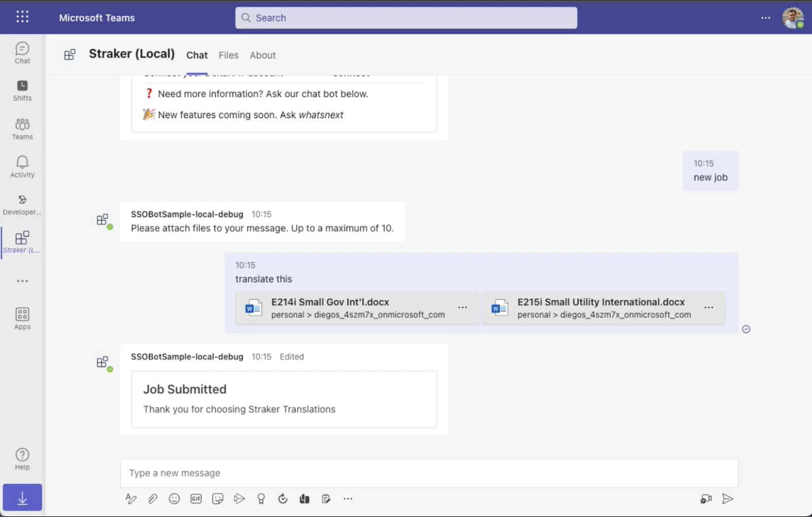Click the attach file paperclip icon
This screenshot has width=812, height=517.
pos(153,499)
